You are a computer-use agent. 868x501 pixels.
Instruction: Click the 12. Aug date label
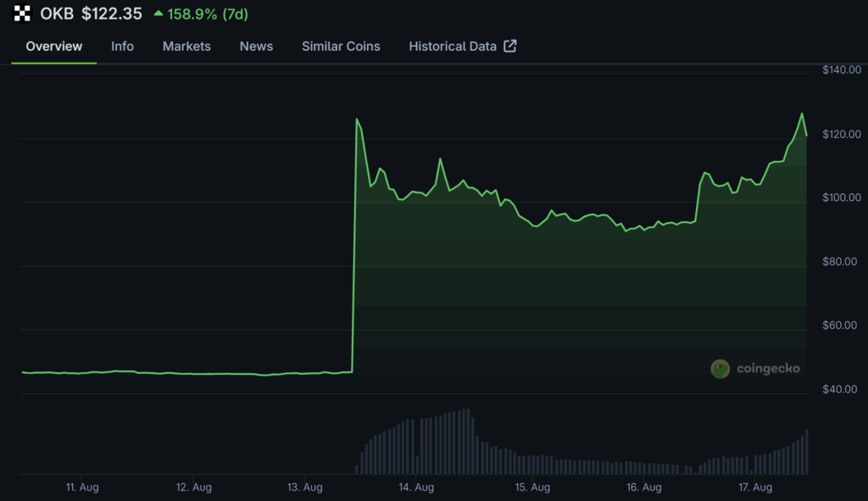[x=194, y=487]
